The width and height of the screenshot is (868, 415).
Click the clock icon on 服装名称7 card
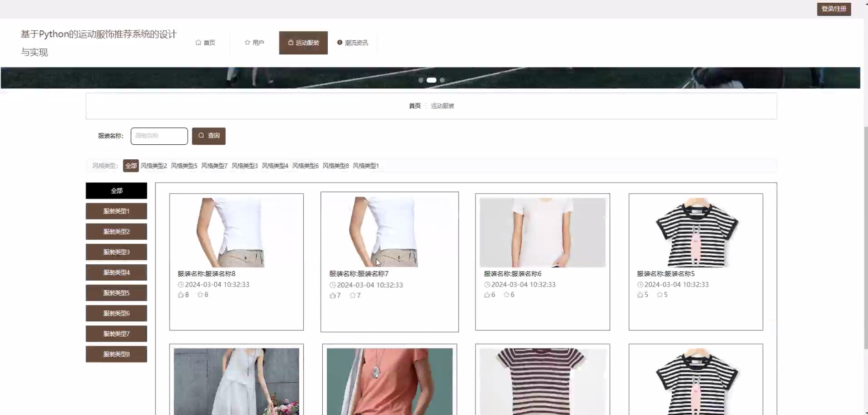tap(333, 285)
